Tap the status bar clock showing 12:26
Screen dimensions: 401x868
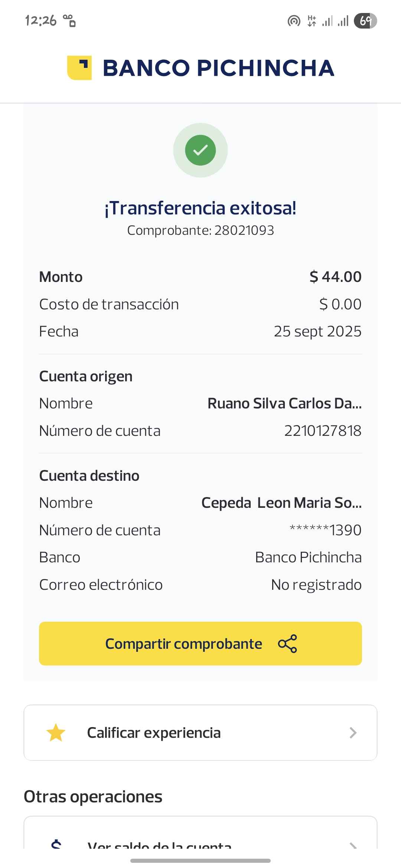(x=41, y=20)
